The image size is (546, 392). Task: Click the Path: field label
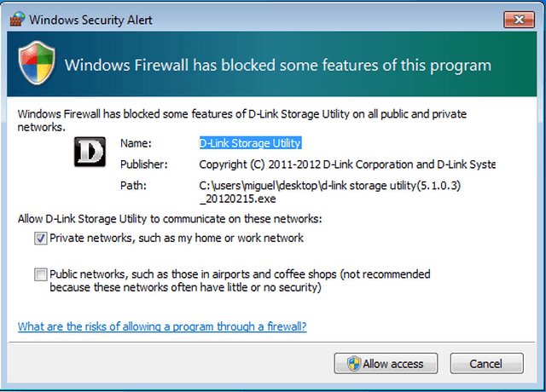click(133, 186)
